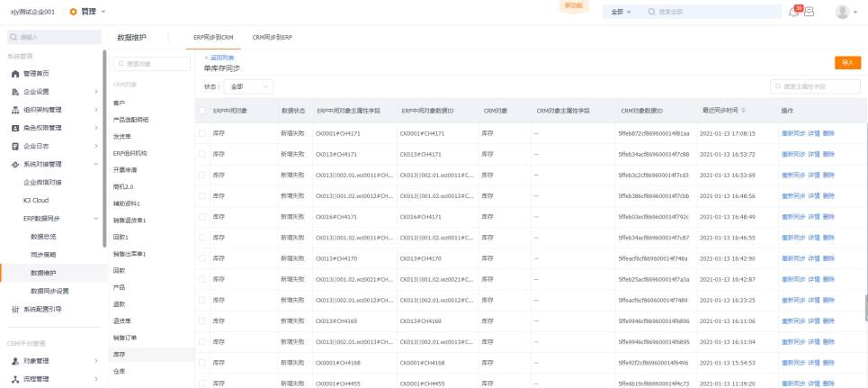Click the orange gear 管理 icon

tap(73, 12)
